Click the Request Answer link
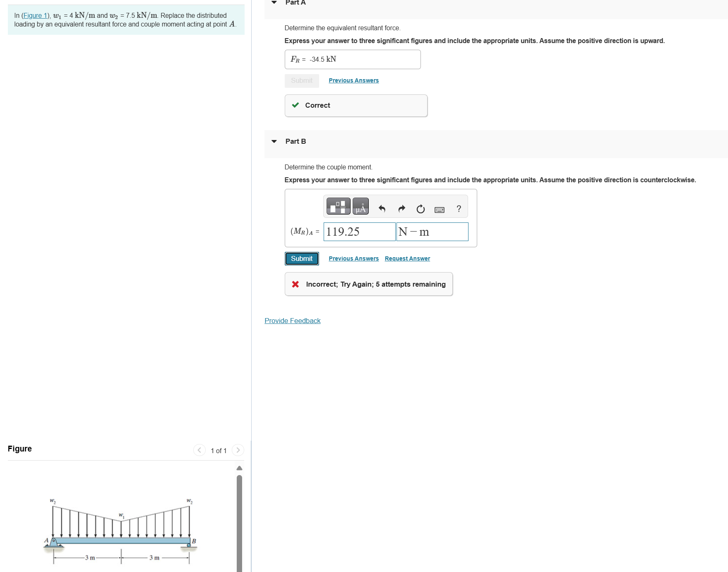The height and width of the screenshot is (572, 728). [408, 258]
